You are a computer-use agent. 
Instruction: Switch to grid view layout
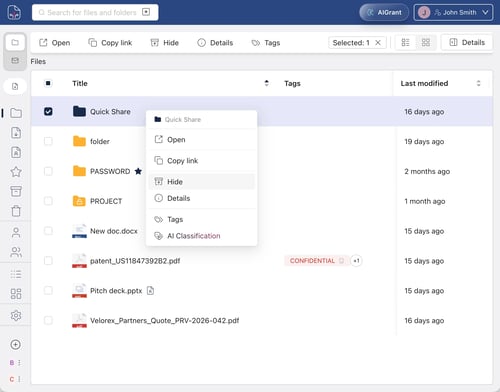point(426,43)
